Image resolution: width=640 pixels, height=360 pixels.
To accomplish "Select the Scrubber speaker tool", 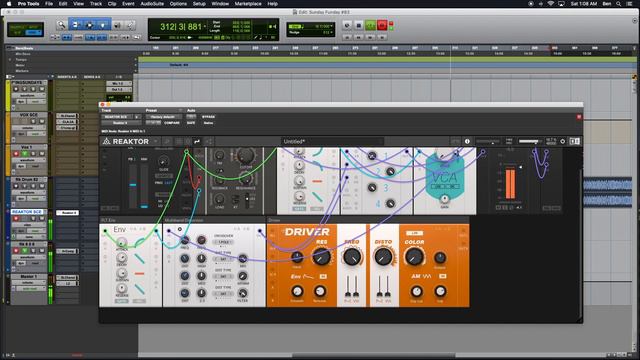I will [x=117, y=25].
